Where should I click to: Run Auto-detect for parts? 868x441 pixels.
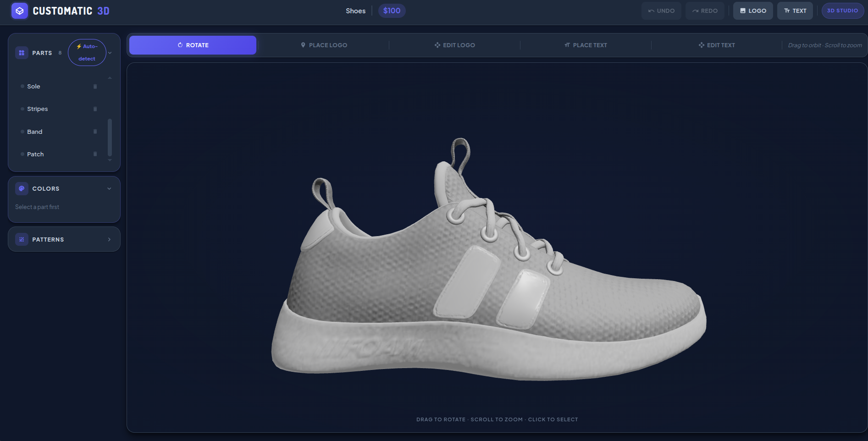click(x=87, y=53)
